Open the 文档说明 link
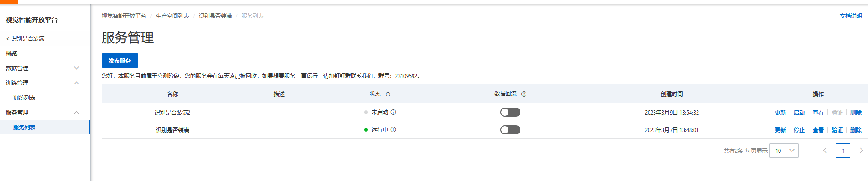 point(851,16)
